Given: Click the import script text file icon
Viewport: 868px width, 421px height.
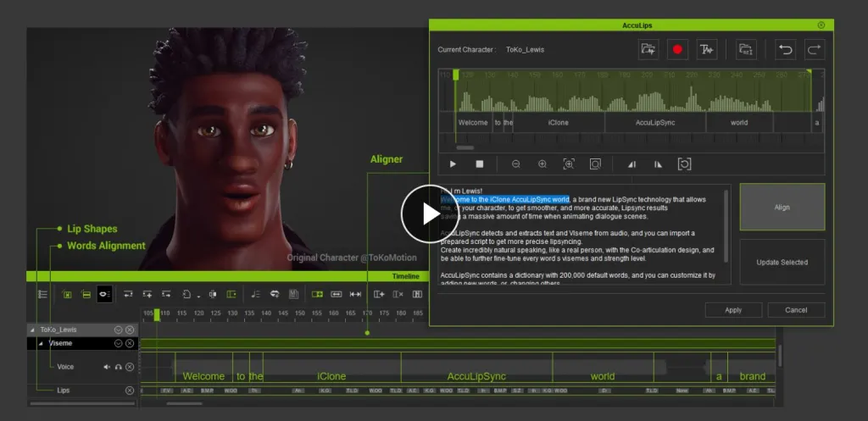Looking at the screenshot, I should click(x=746, y=49).
